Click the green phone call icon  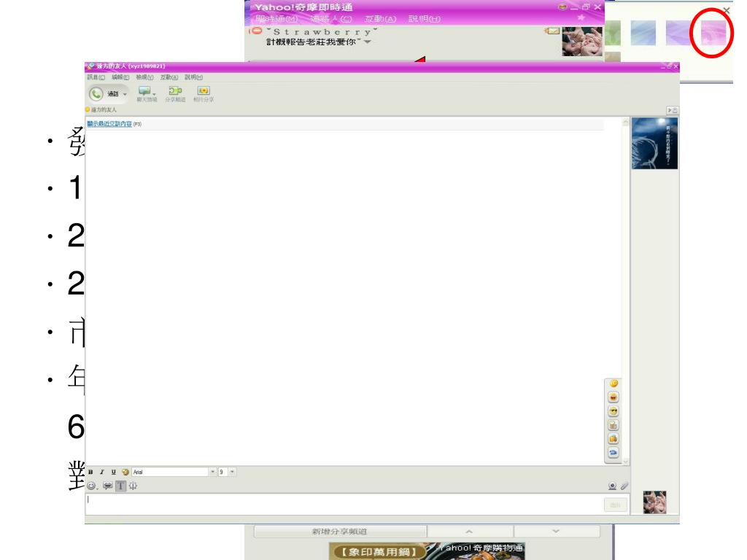click(x=96, y=94)
